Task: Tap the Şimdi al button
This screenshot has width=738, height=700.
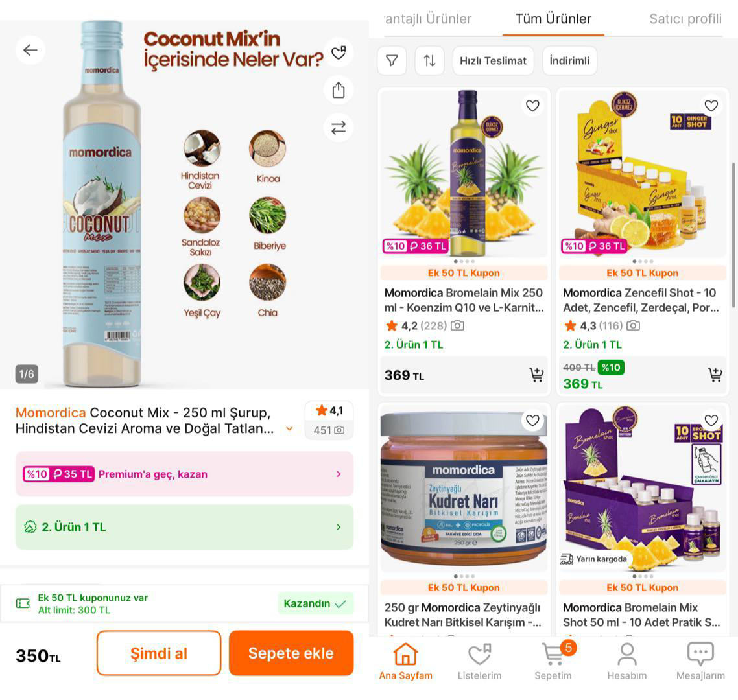Action: [159, 653]
